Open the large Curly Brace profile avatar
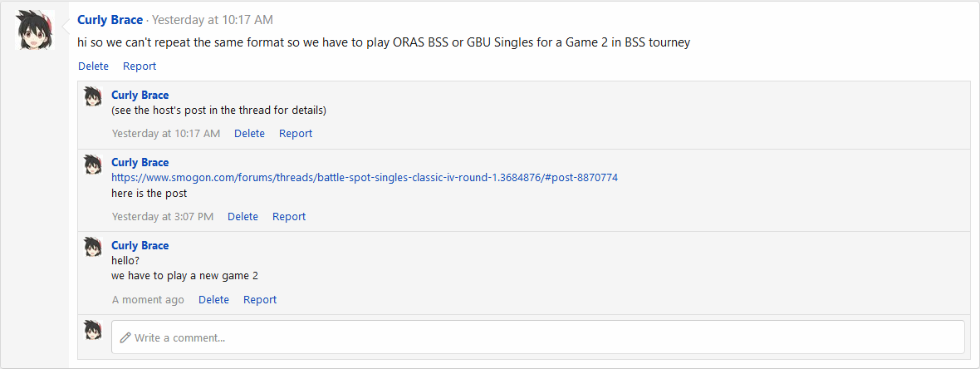 [35, 30]
